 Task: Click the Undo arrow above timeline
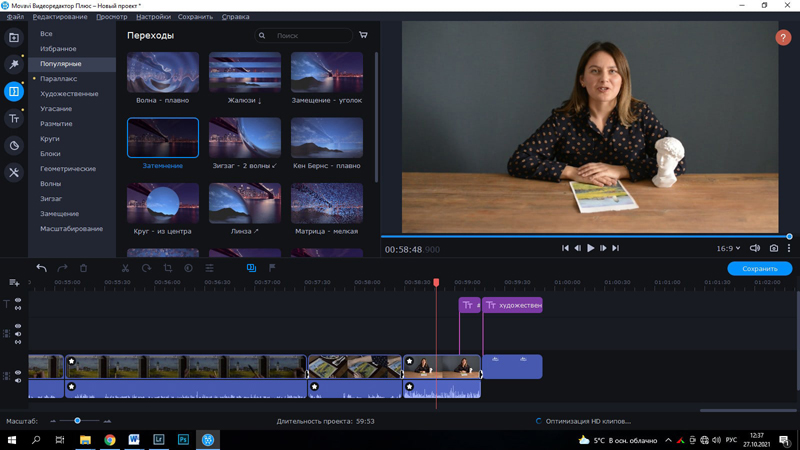click(41, 268)
